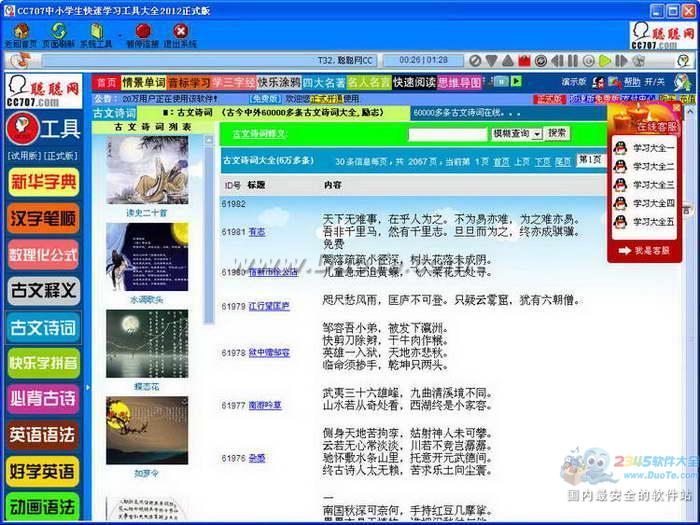Click the colorful icon left of 帮助
The height and width of the screenshot is (525, 700).
point(615,82)
